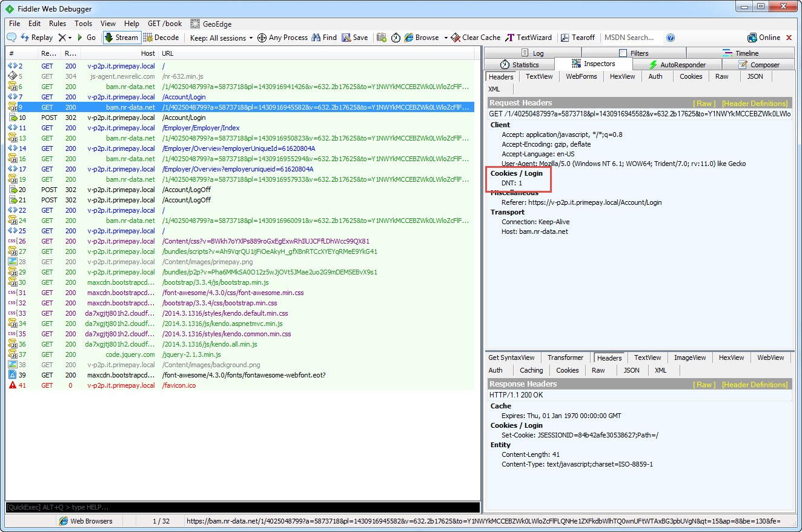The image size is (802, 532).
Task: Open the Caching response tab
Action: click(531, 370)
